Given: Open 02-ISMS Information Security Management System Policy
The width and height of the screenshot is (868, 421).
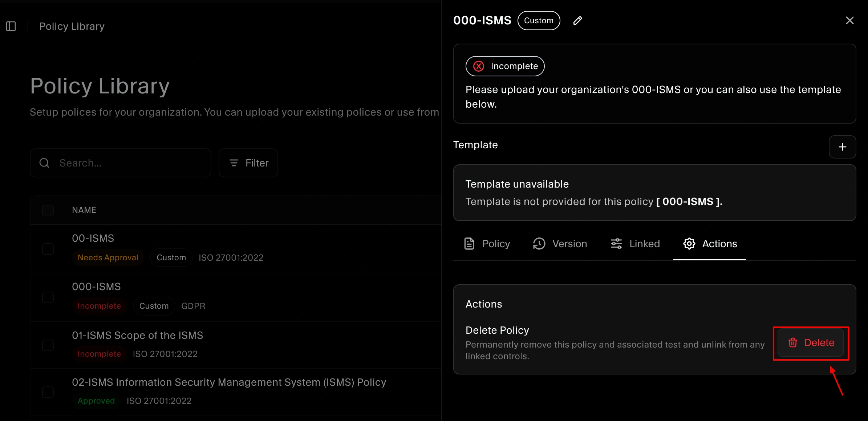Looking at the screenshot, I should pos(229,382).
